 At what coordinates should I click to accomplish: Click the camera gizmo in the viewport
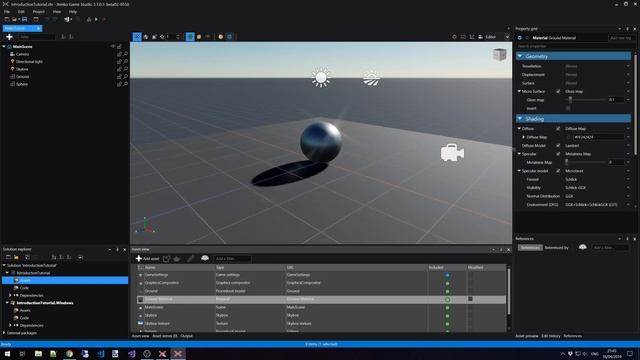click(x=452, y=152)
